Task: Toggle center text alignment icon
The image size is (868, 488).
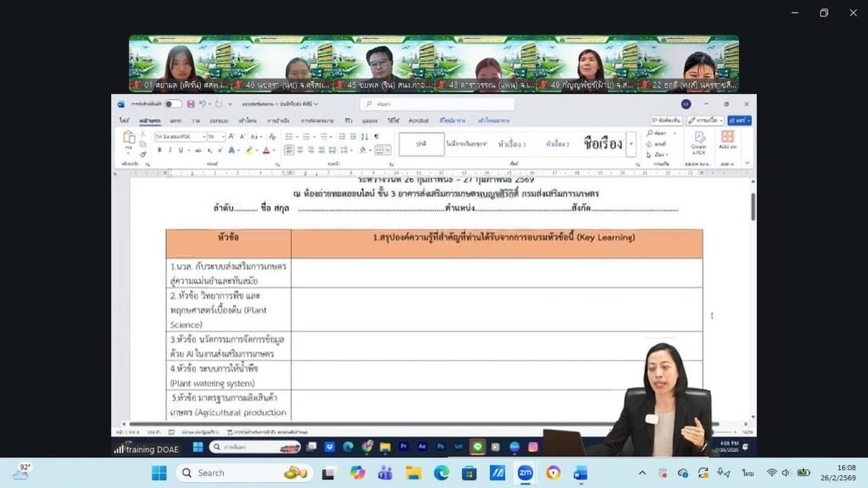Action: click(301, 150)
